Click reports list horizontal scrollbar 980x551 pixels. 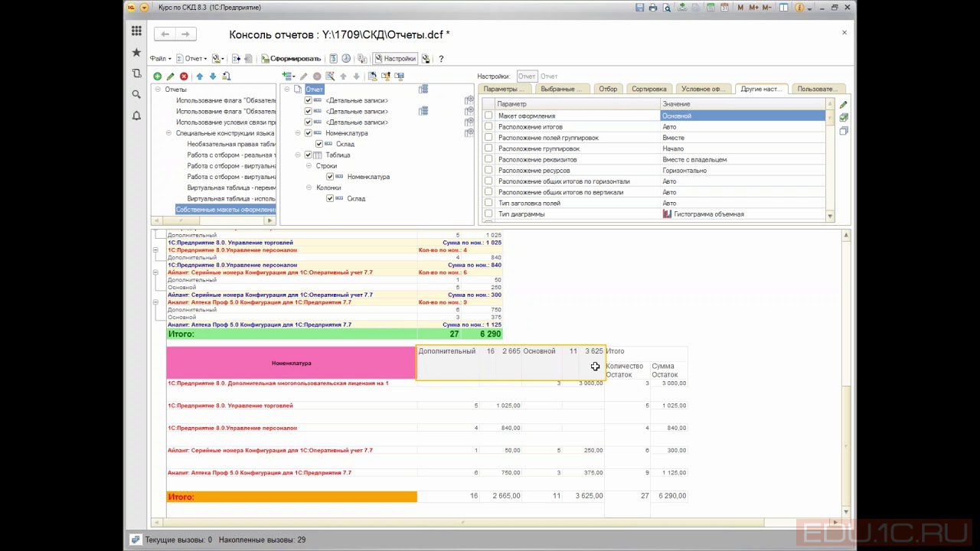[213, 221]
